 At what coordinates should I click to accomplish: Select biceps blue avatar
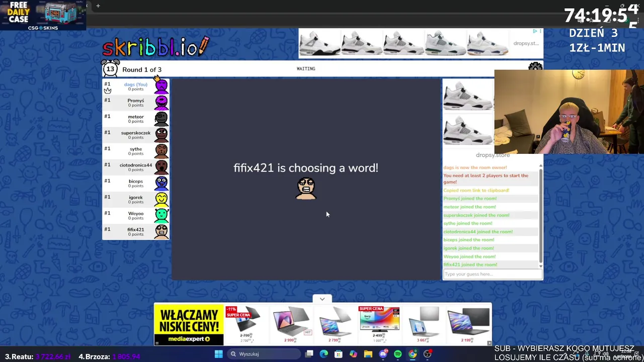point(161,183)
